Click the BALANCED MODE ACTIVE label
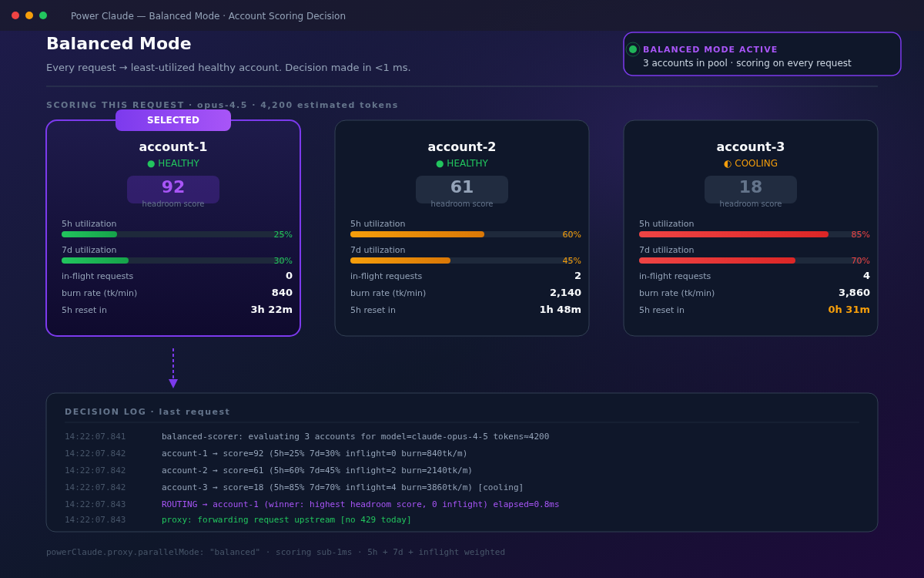 coord(710,49)
